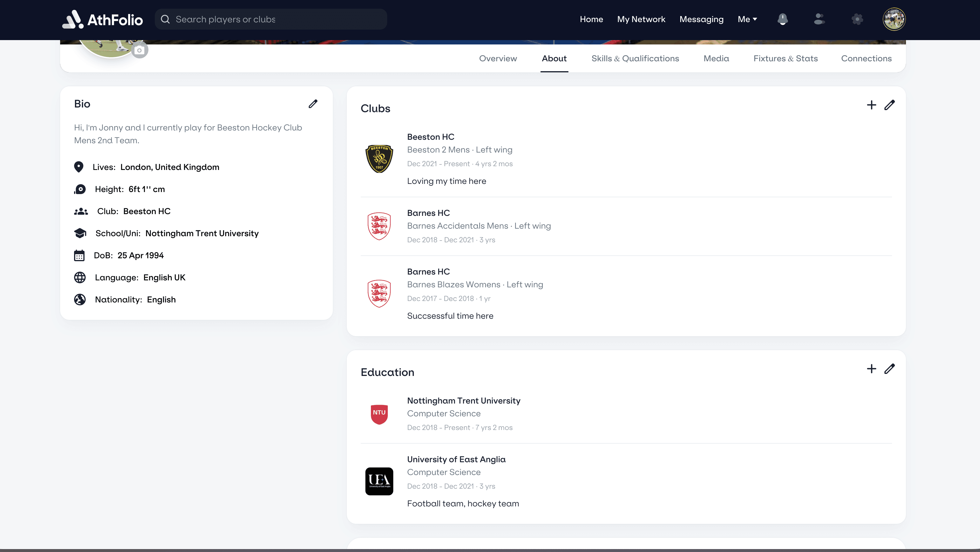Edit the Education section pencil icon
Viewport: 980px width, 552px height.
(889, 369)
